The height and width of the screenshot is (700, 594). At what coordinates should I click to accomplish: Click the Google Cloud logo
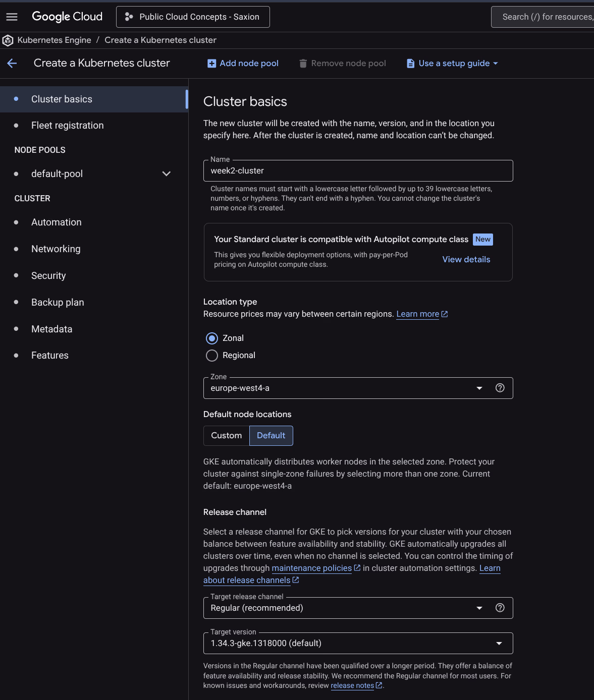[x=67, y=17]
